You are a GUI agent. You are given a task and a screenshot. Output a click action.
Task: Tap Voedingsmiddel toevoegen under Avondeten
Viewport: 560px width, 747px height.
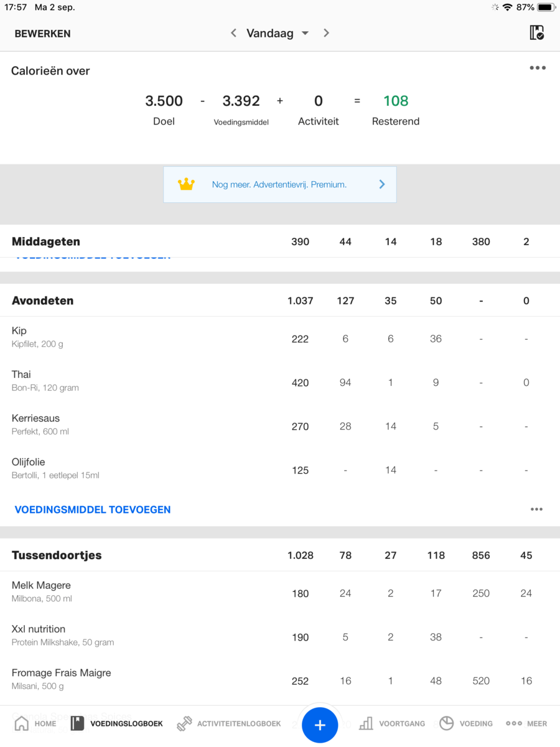tap(93, 509)
